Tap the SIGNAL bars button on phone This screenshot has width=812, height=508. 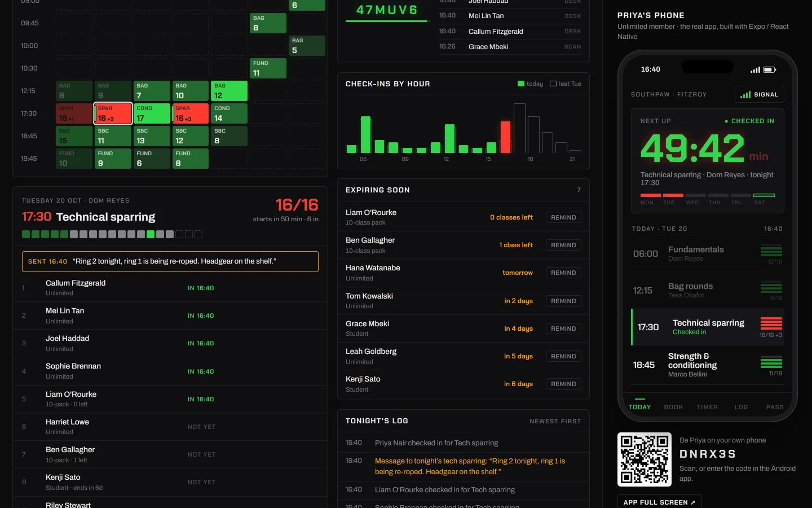pos(759,94)
